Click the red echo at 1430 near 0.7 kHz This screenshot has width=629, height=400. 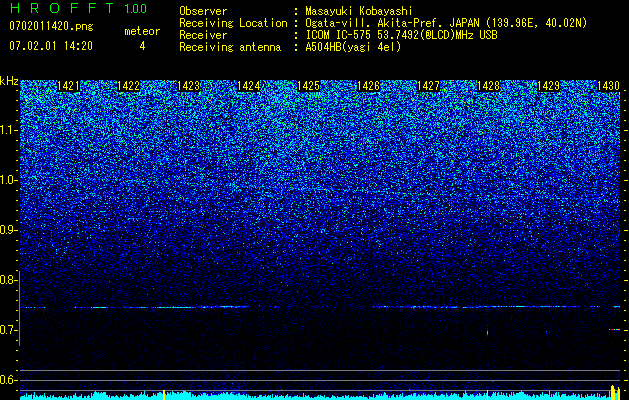tap(614, 329)
